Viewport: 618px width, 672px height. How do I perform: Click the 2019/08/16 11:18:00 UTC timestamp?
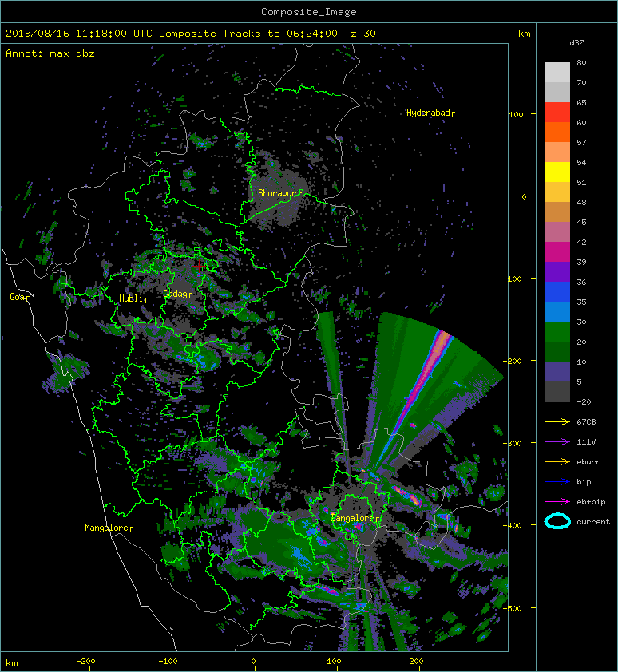coord(78,34)
